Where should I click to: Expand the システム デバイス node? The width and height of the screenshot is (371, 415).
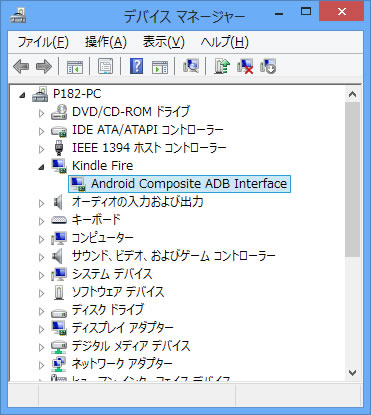click(x=41, y=275)
